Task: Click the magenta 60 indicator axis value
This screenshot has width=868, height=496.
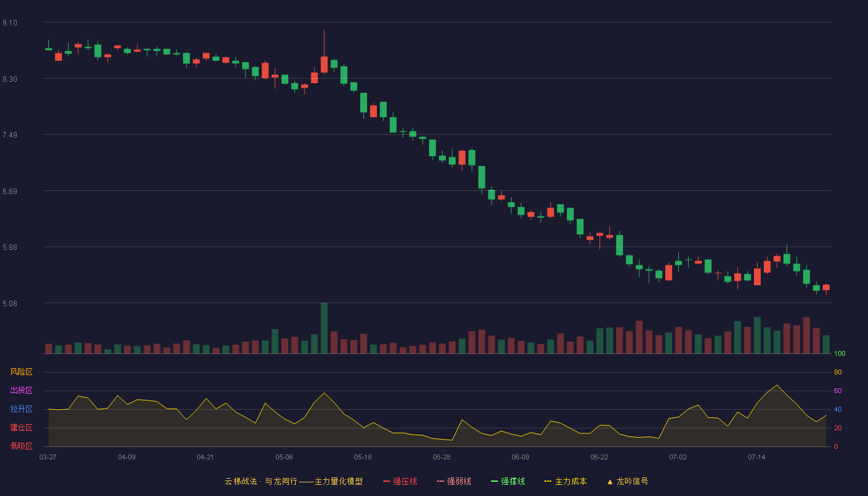Action: 838,391
